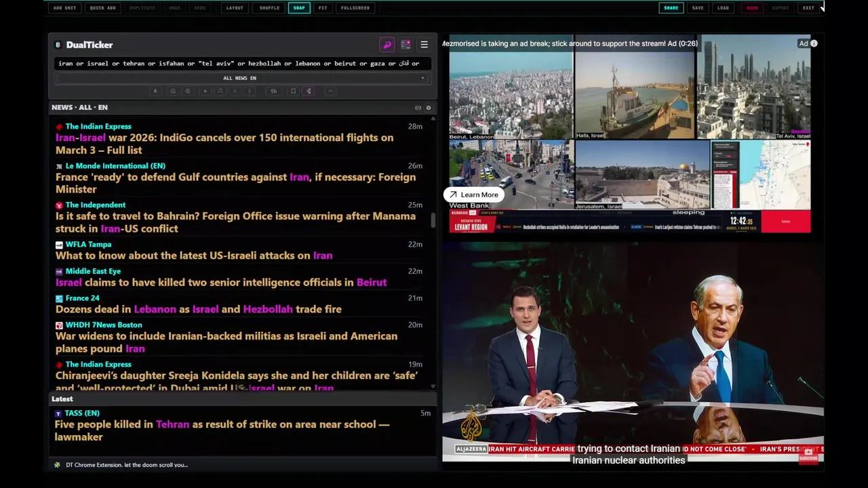This screenshot has width=868, height=488.
Task: Click the search query input field
Action: [x=242, y=64]
